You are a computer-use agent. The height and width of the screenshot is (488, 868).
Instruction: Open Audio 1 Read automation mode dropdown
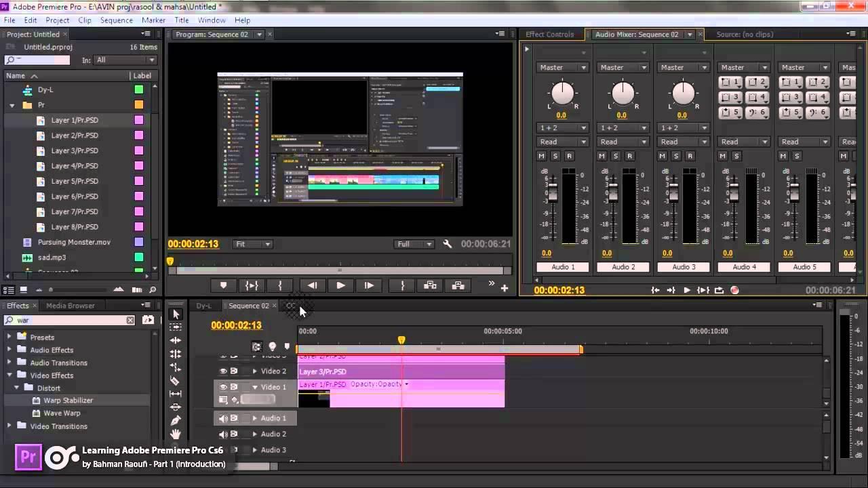point(563,142)
